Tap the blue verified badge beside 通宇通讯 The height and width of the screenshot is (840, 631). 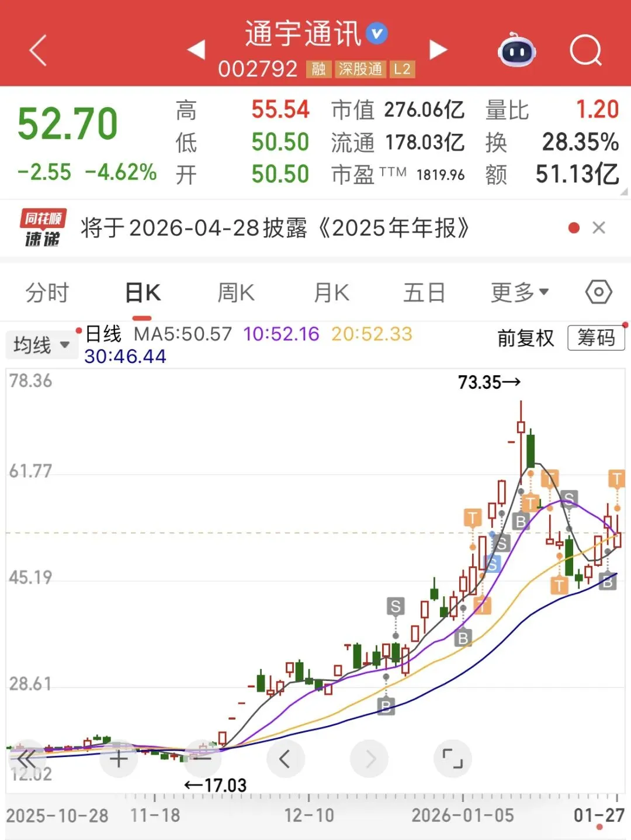point(377,33)
